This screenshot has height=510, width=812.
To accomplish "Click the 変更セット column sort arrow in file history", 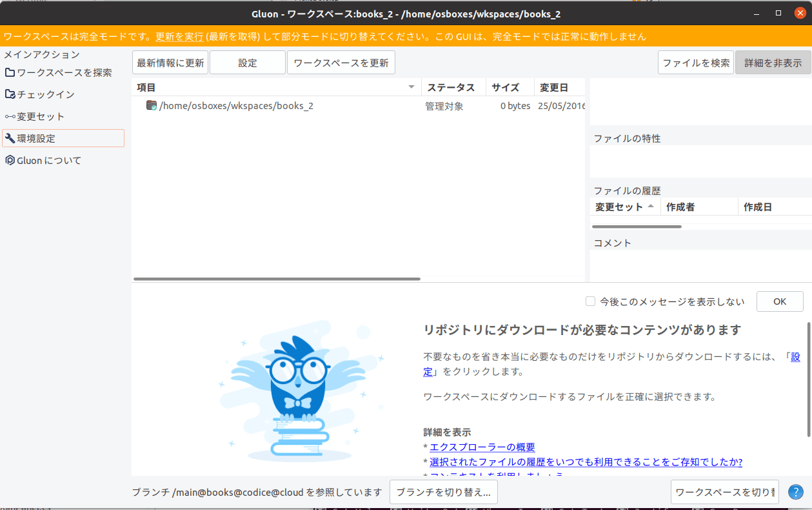I will 651,207.
